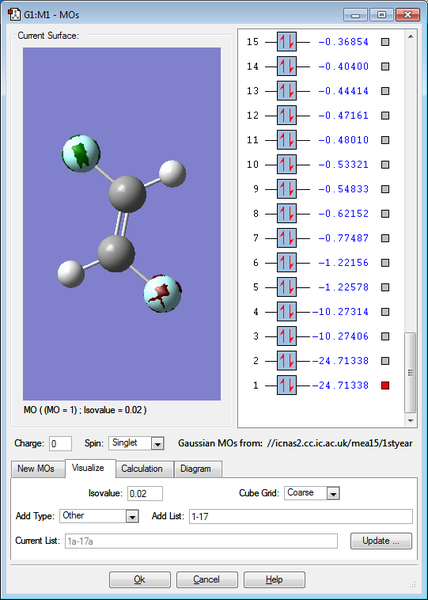The height and width of the screenshot is (600, 428).
Task: Click the orbital list scrollbar thumb
Action: tap(410, 372)
